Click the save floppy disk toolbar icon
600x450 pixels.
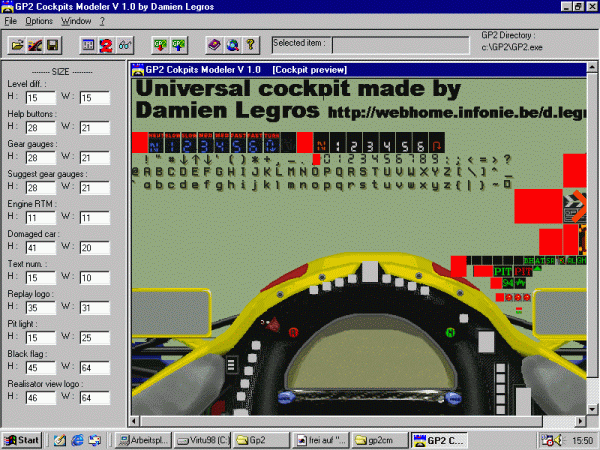click(52, 45)
